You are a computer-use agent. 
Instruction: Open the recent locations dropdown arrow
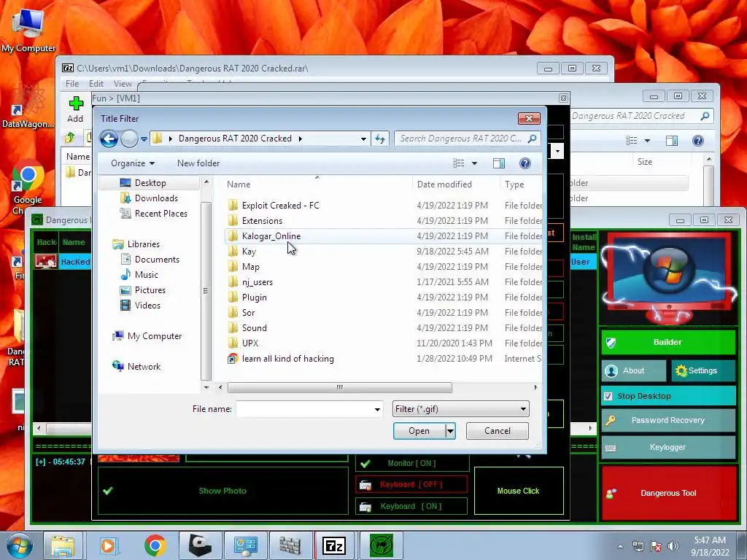tap(144, 139)
